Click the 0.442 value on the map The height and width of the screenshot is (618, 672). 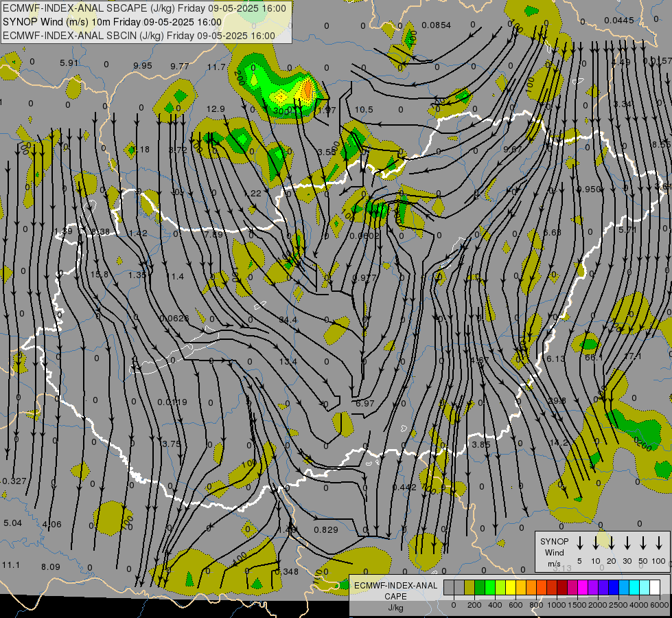tap(404, 488)
